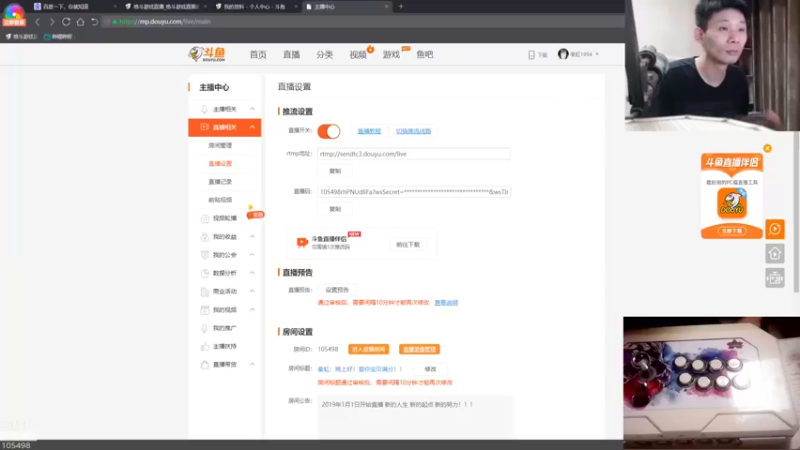The width and height of the screenshot is (800, 450).
Task: Click the 斗鱼直播伴侣 camera icon
Action: (302, 242)
